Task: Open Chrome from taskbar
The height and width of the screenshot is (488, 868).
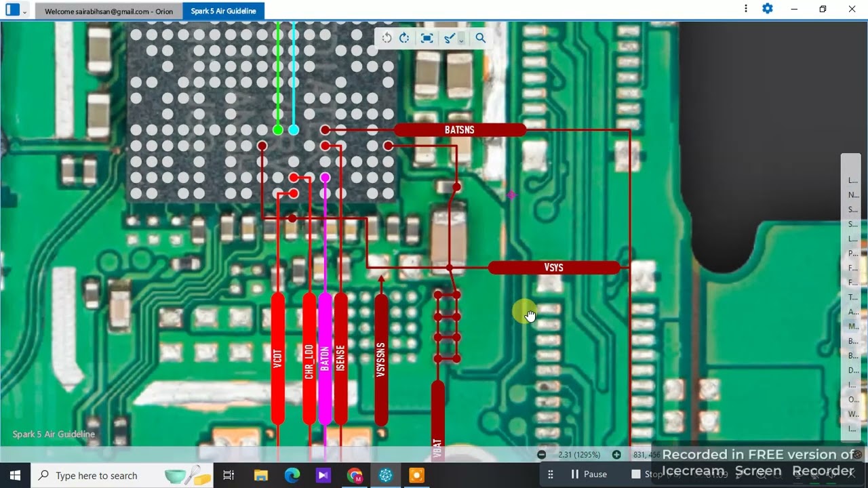Action: [355, 475]
